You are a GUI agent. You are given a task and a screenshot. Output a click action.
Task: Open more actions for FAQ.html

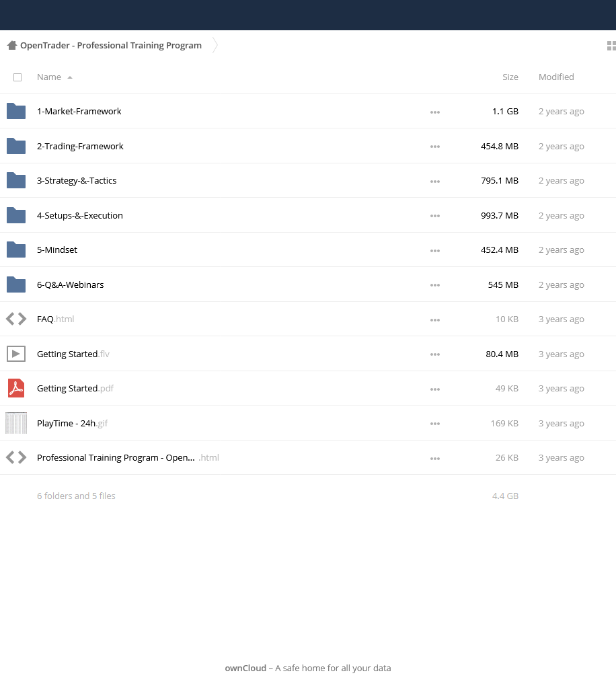(x=435, y=320)
